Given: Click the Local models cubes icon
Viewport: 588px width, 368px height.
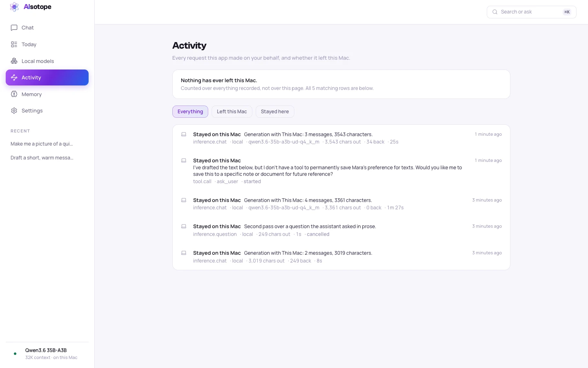Looking at the screenshot, I should coord(14,61).
